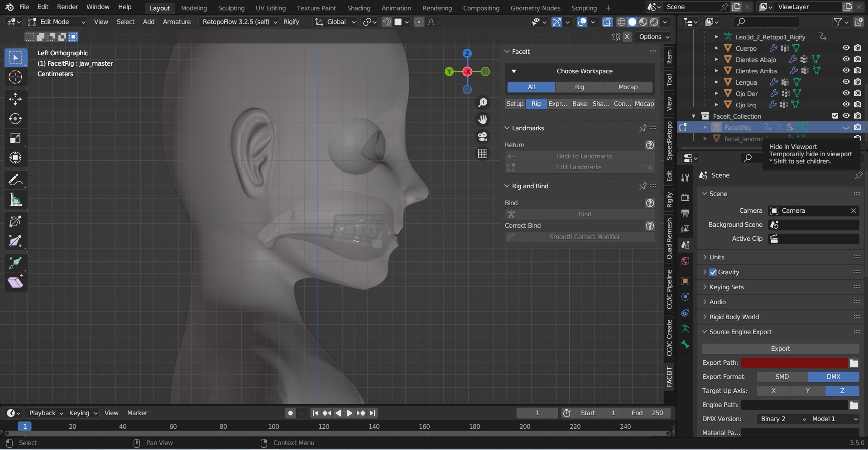Activate the Rotate tool
This screenshot has width=868, height=450.
15,119
